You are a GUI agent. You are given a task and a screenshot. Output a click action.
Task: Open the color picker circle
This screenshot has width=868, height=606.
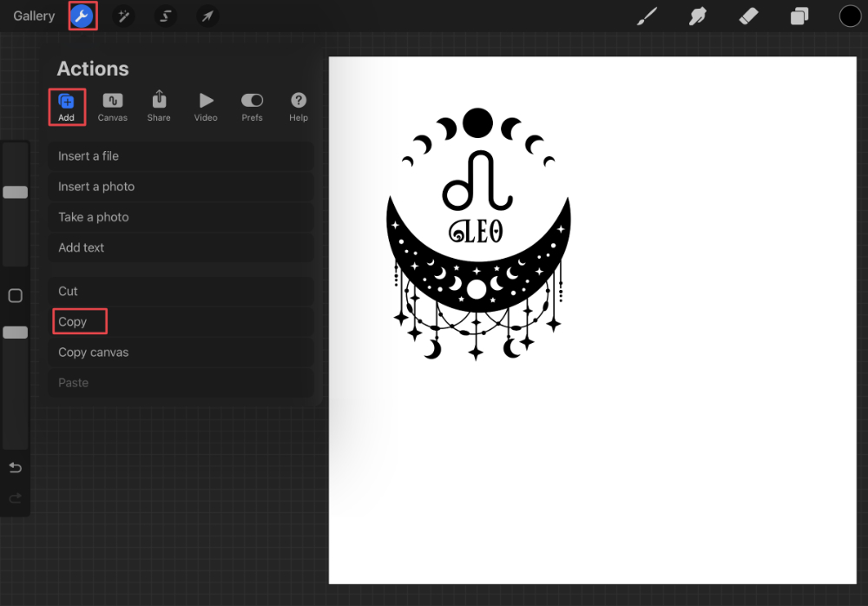pyautogui.click(x=850, y=16)
